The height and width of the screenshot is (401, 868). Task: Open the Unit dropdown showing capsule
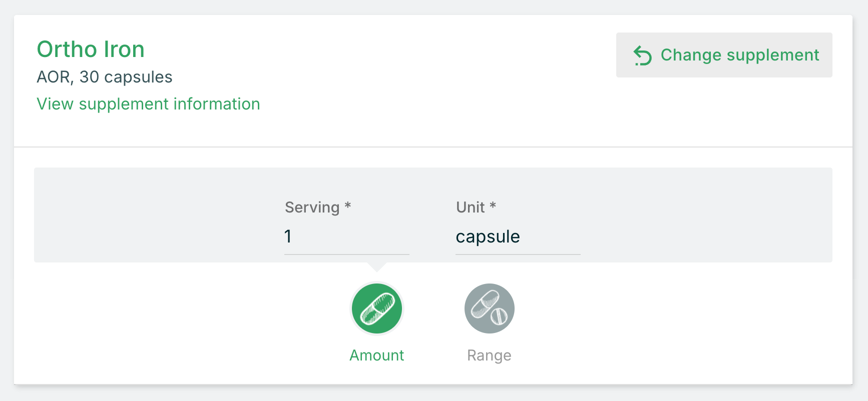518,236
